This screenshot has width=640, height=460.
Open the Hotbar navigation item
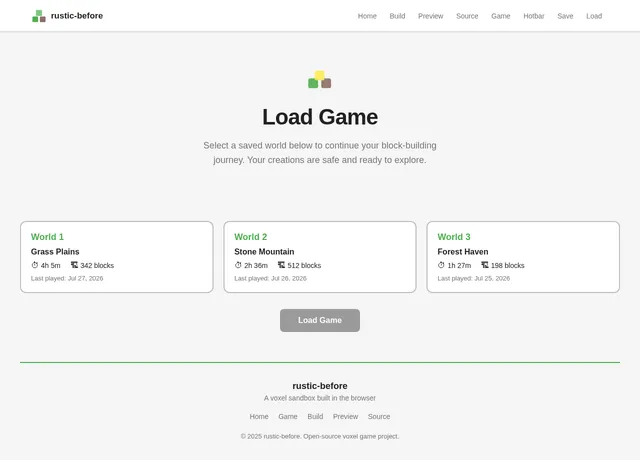click(x=534, y=16)
